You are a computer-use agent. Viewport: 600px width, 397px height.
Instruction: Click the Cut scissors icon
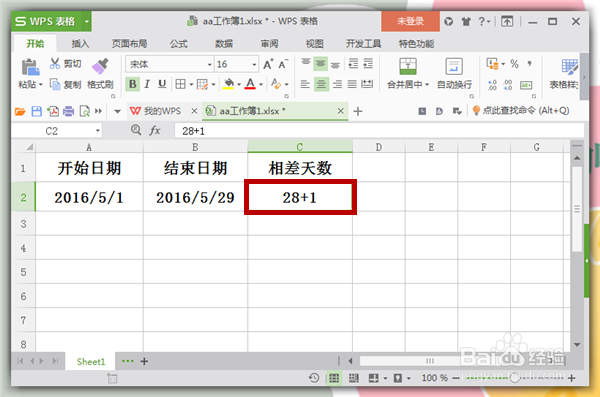coord(55,63)
